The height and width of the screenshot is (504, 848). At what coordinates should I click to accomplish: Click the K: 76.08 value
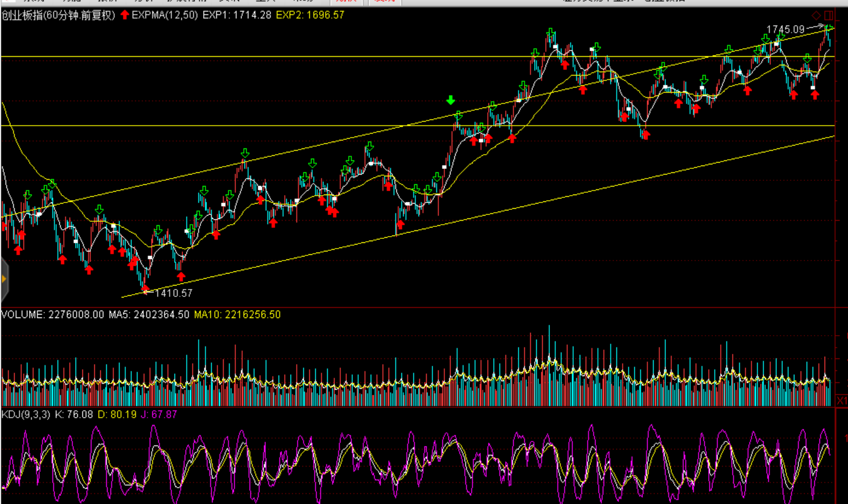(74, 415)
